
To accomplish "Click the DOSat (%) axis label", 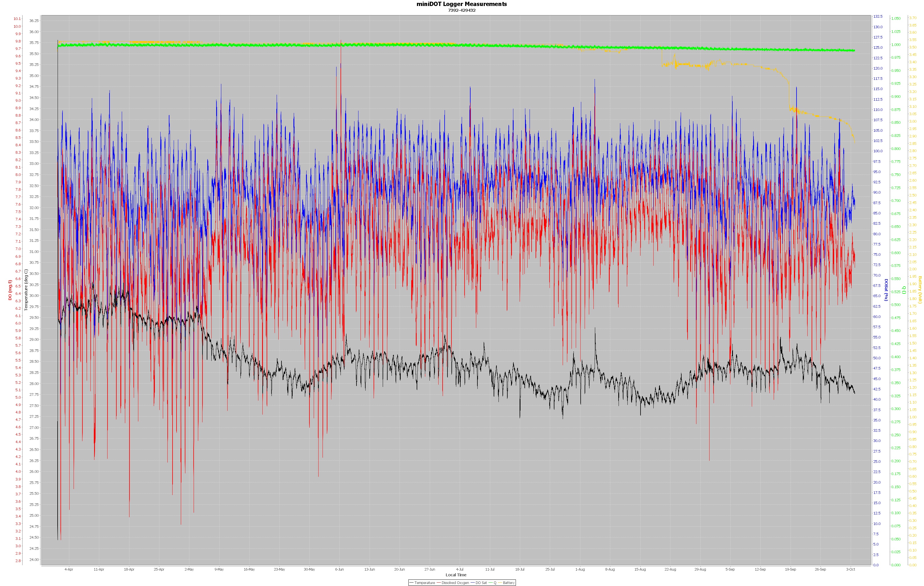I will coord(886,290).
